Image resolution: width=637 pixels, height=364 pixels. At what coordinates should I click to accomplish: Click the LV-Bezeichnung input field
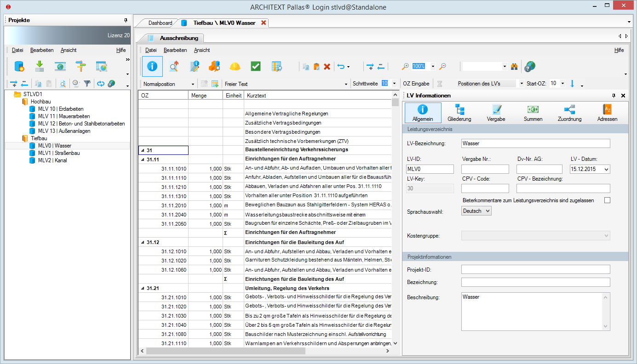(536, 143)
